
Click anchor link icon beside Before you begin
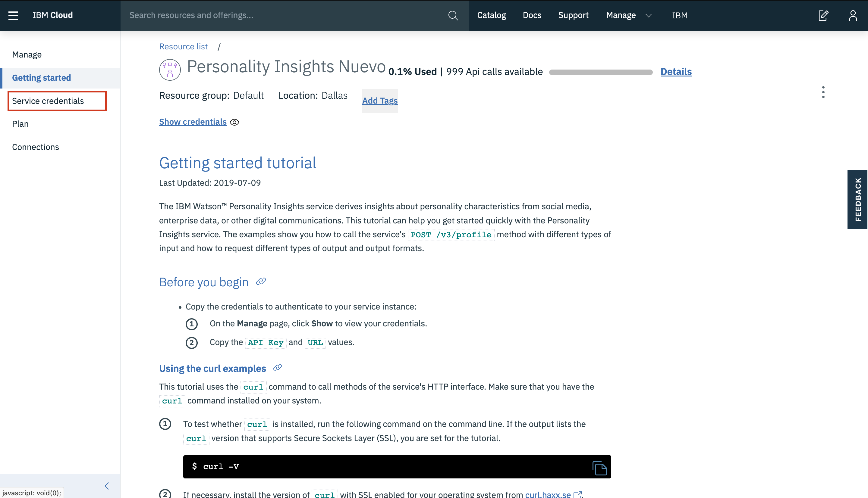(261, 282)
